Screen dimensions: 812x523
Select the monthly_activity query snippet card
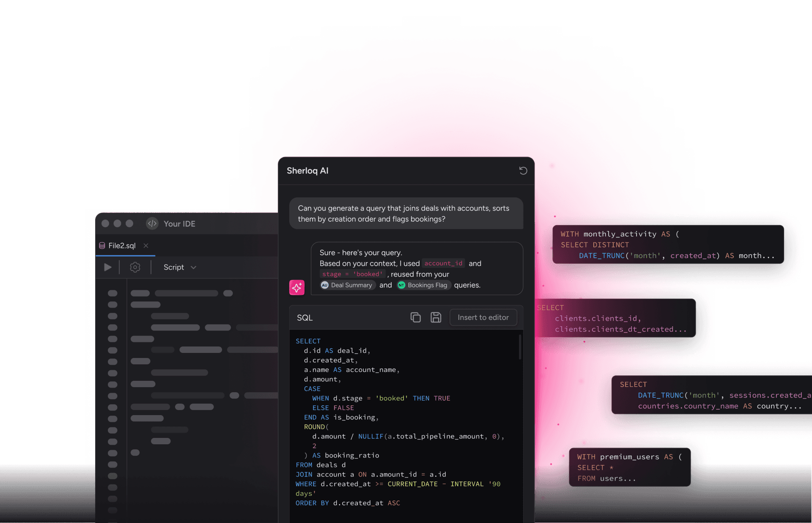tap(667, 245)
